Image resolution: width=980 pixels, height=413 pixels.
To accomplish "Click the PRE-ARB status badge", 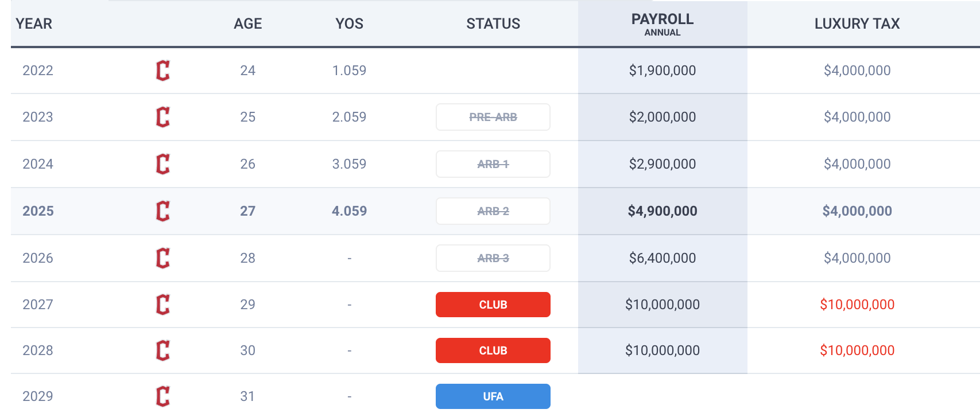I will (x=493, y=117).
